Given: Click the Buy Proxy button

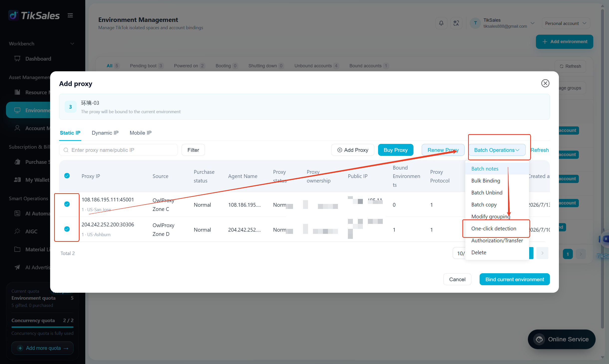Looking at the screenshot, I should (x=396, y=150).
